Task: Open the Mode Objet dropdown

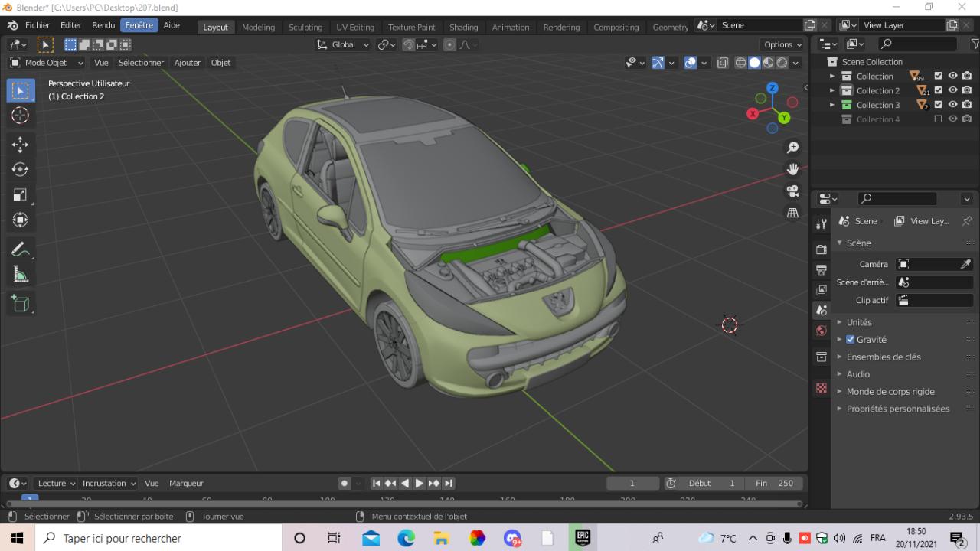Action: [x=47, y=63]
